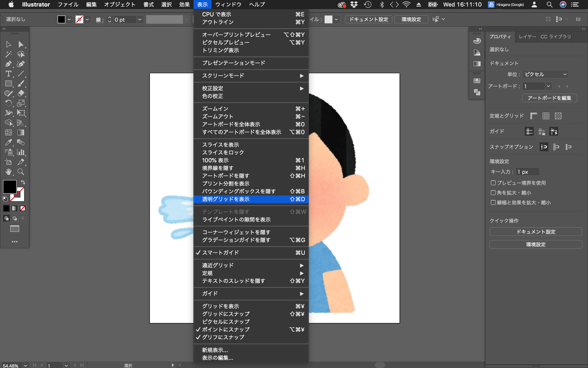Screen dimensions: 588x368
Task: Select the Lasso tool
Action: [21, 54]
